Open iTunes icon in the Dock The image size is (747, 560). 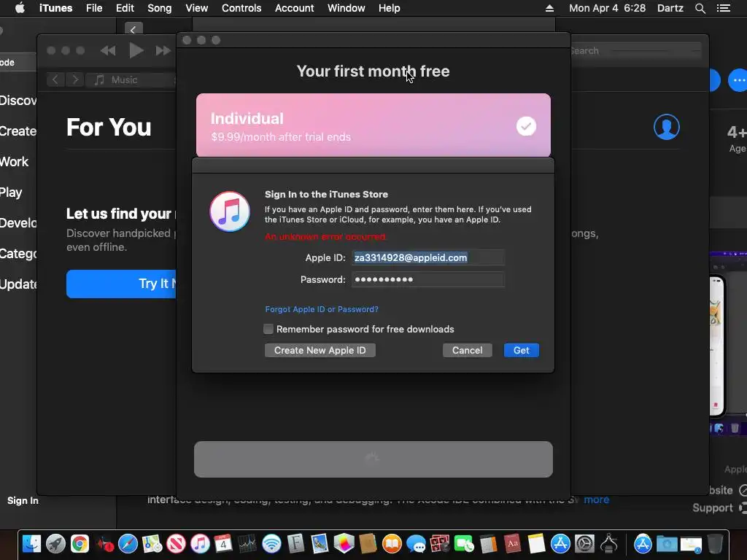(x=200, y=544)
